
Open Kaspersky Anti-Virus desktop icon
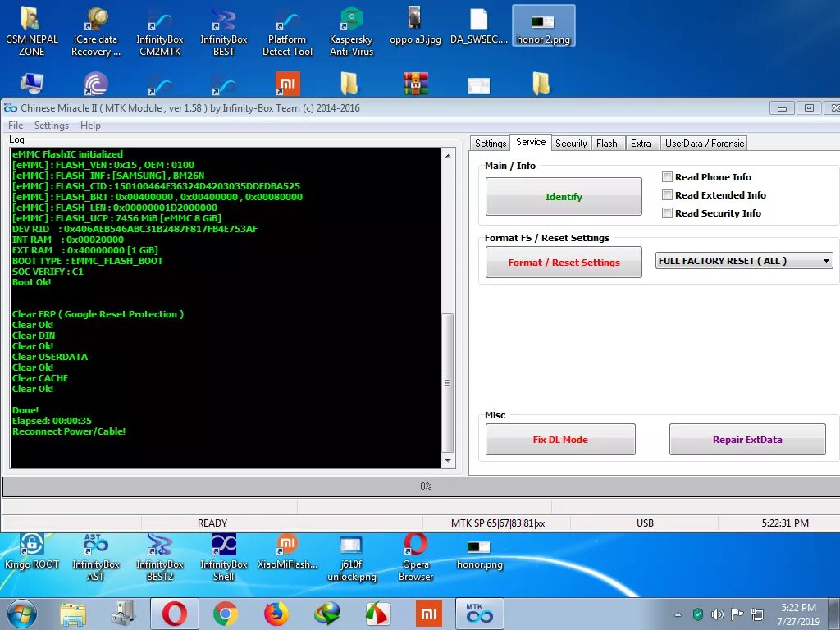tap(351, 32)
